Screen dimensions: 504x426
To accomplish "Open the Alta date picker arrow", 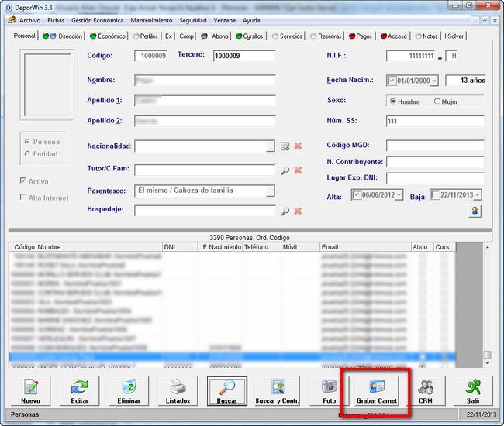I will click(x=399, y=195).
